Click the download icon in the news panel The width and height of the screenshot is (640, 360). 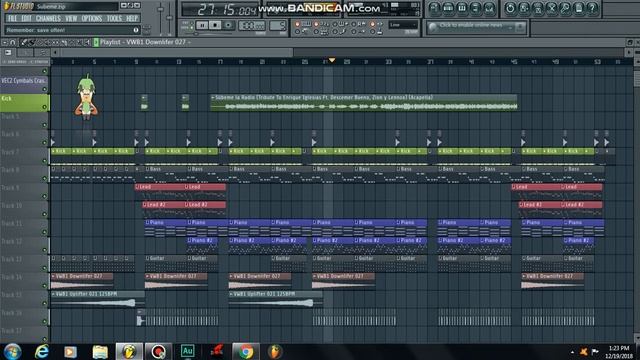click(x=520, y=27)
